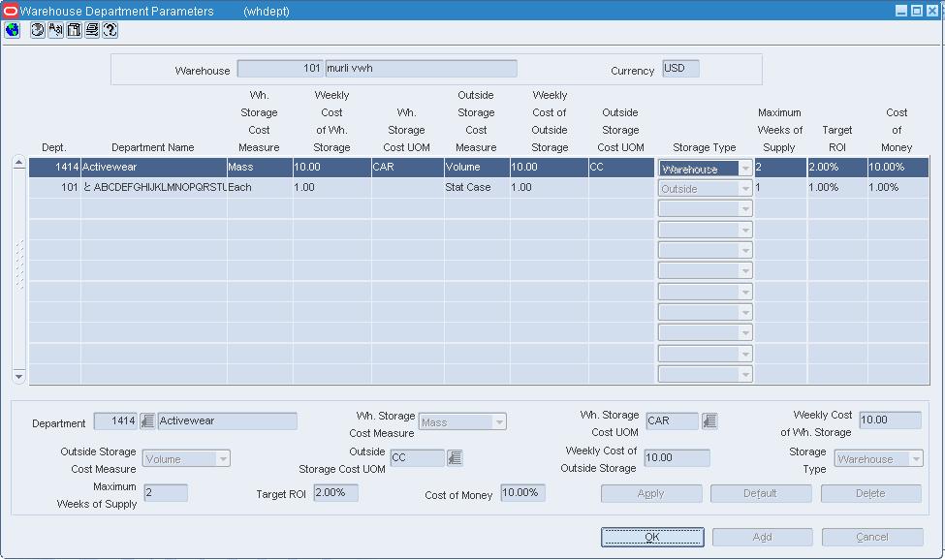Select dept 101 cell in second row
The width and height of the screenshot is (945, 560).
[55, 188]
